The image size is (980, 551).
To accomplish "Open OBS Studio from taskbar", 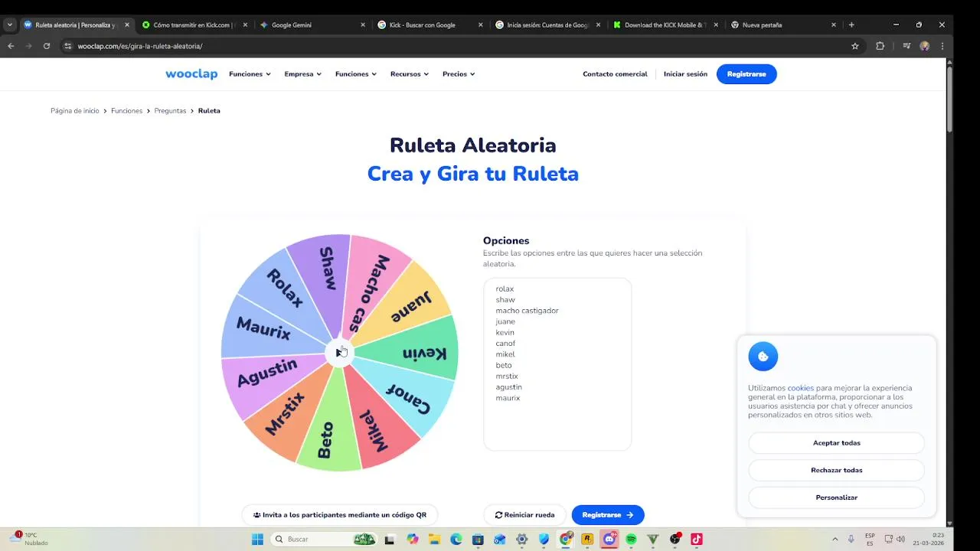I will (x=675, y=539).
